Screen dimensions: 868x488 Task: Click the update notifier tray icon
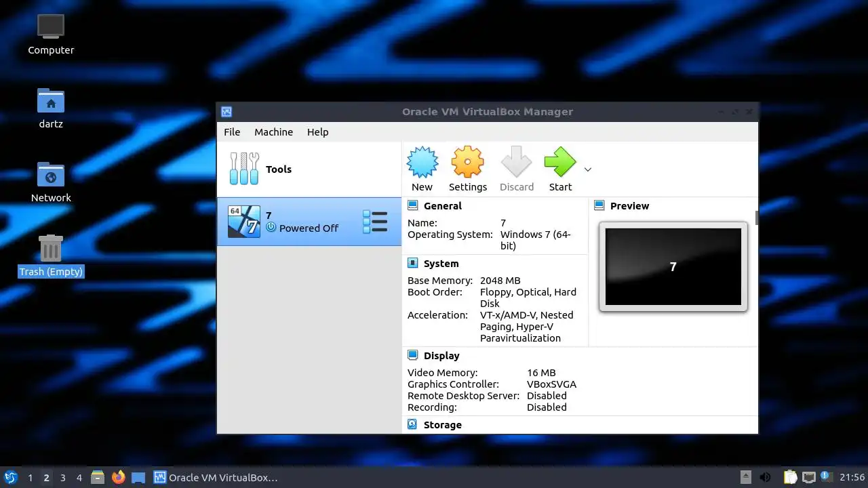(x=826, y=477)
